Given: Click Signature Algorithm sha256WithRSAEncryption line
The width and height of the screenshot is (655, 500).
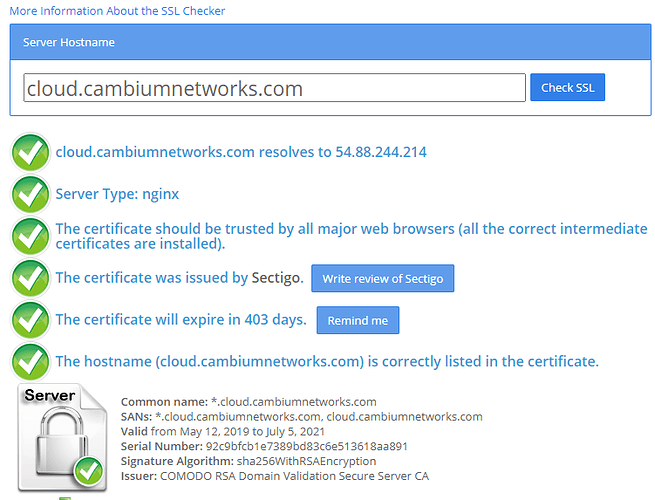Looking at the screenshot, I should (x=249, y=461).
